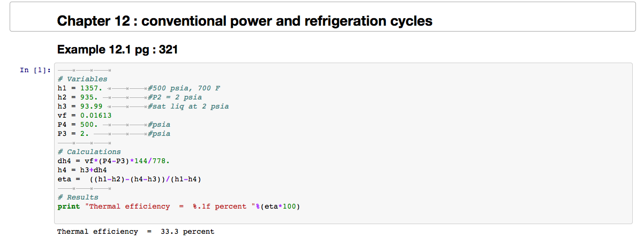
Task: Click the '# Results' comment line
Action: coord(78,197)
